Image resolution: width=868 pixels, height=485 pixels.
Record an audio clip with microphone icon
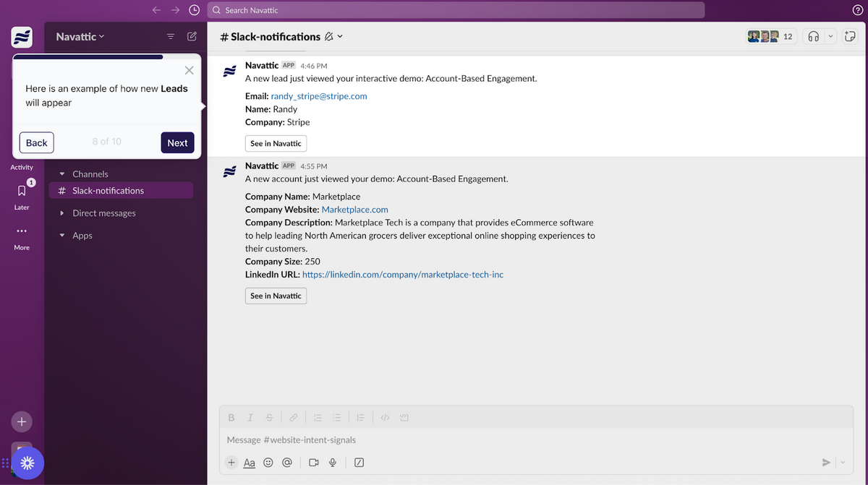pyautogui.click(x=332, y=462)
